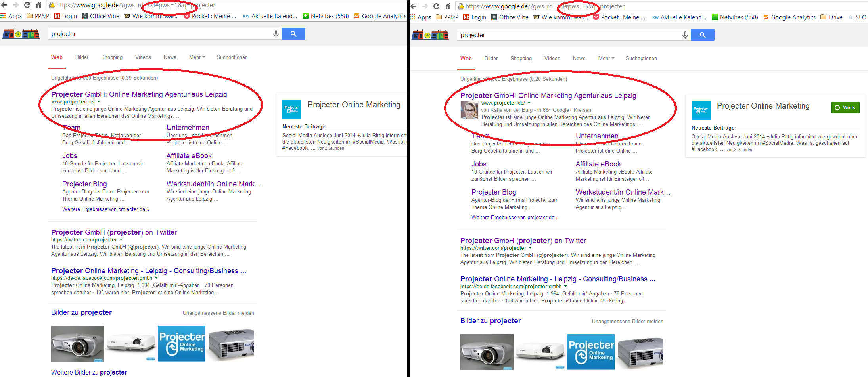Image resolution: width=868 pixels, height=377 pixels.
Task: Open the arrow next to twitter.com/projecter in the right window
Action: click(x=530, y=248)
